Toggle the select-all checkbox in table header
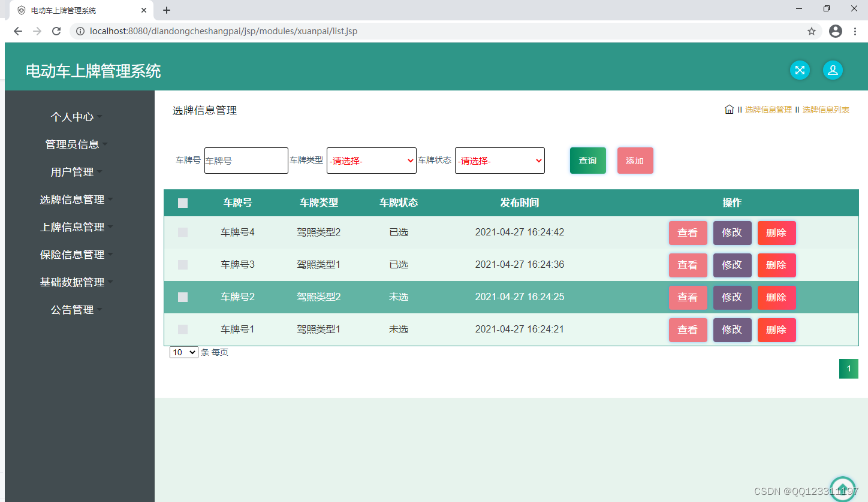Screen dimensions: 868x502 click(183, 203)
